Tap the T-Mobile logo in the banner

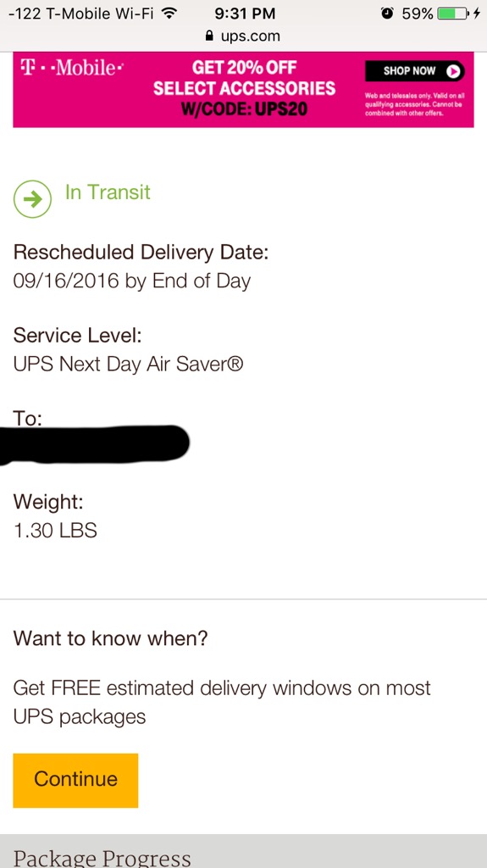click(x=71, y=69)
